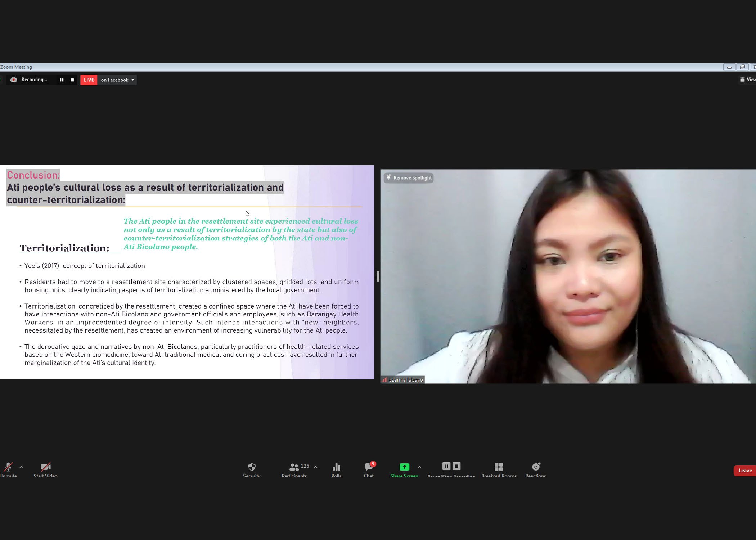
Task: Start Video camera toggle
Action: point(45,467)
